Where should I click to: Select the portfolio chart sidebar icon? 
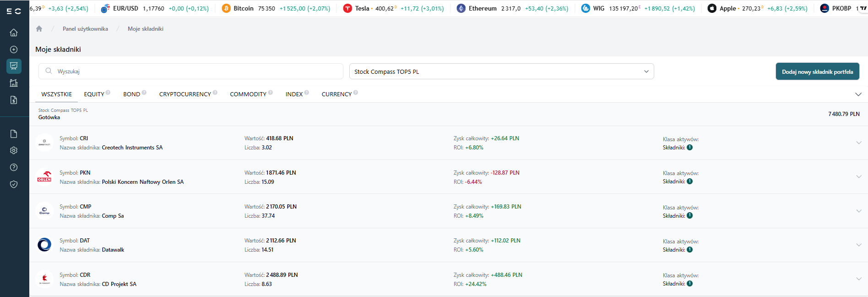point(14,66)
